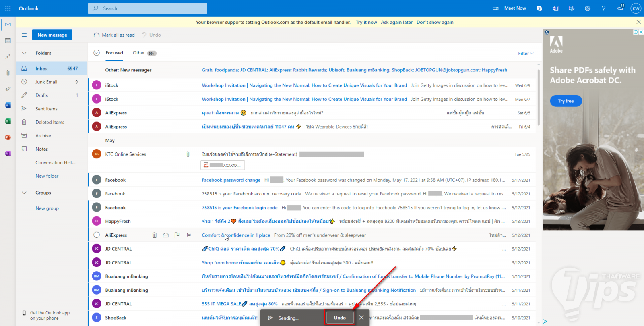
Task: Click the Try it now link
Action: (x=366, y=22)
